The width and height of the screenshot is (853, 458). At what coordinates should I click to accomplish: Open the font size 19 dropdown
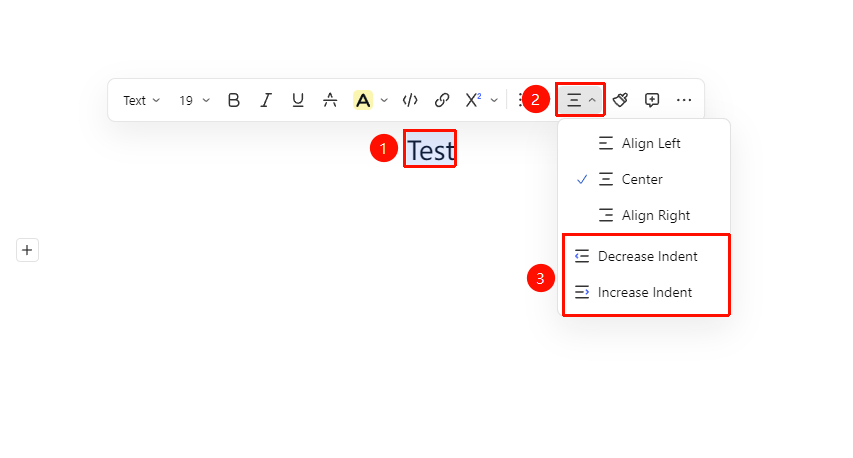point(194,100)
